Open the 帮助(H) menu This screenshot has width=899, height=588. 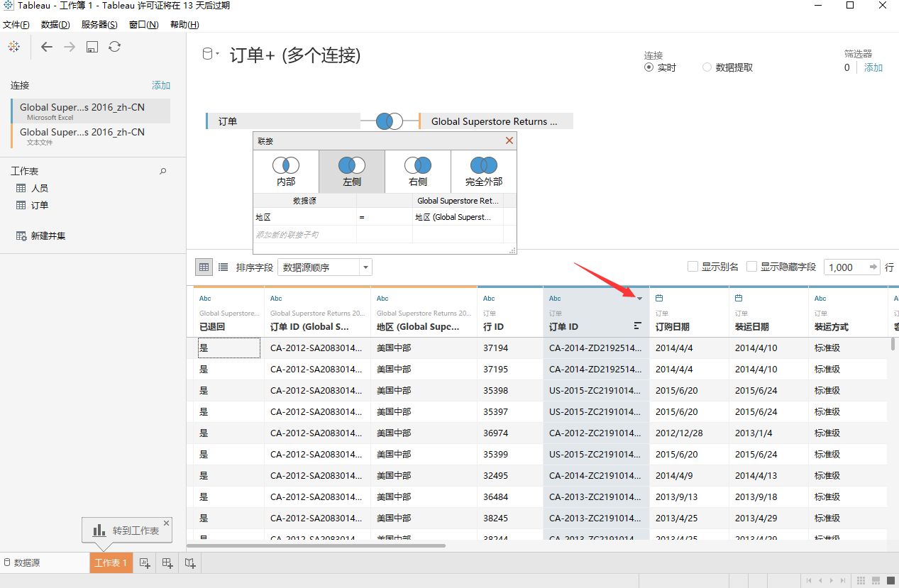[x=184, y=25]
